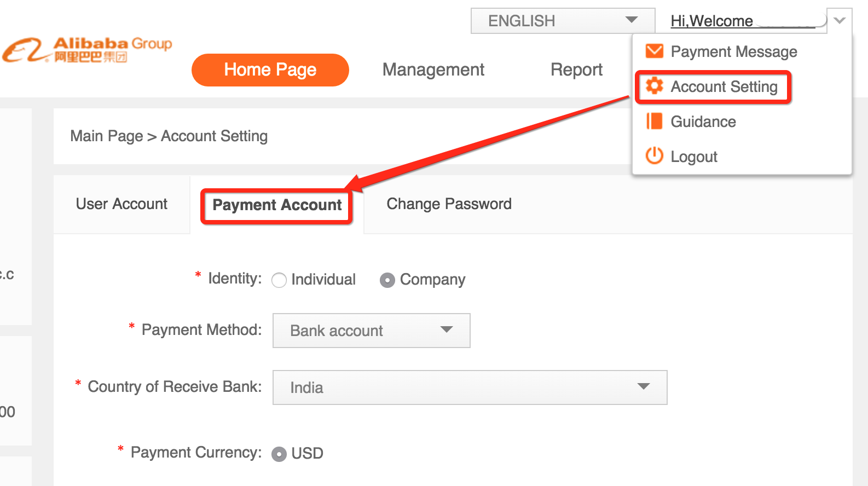Click the Logout power icon

(654, 156)
